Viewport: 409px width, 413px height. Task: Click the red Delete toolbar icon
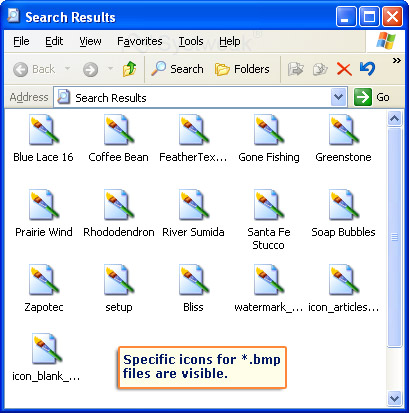point(344,69)
